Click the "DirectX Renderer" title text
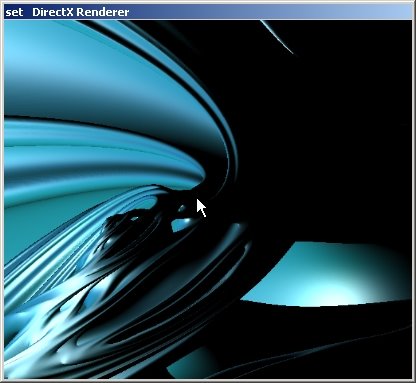 80,12
